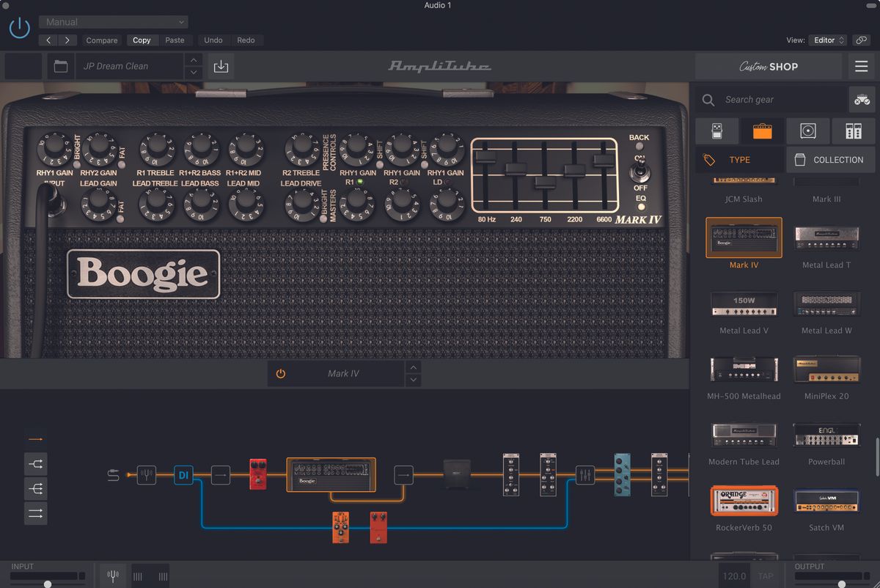Open the tuner in the bottom bar
The width and height of the screenshot is (880, 588).
click(x=112, y=575)
